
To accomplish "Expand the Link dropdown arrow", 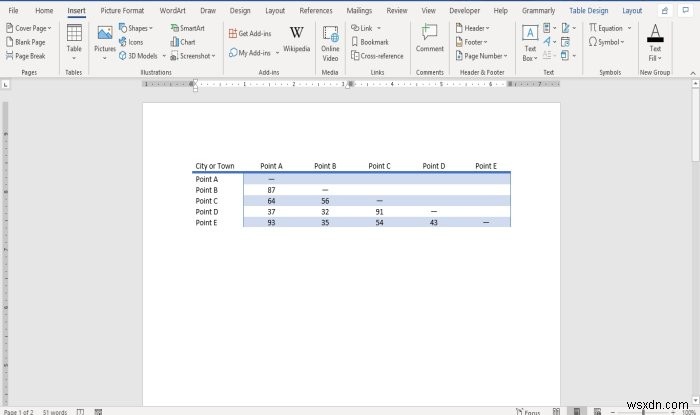I will point(379,28).
